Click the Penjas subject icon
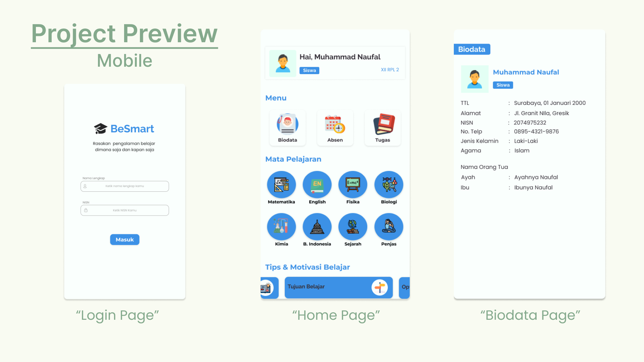This screenshot has width=644, height=362. click(x=388, y=227)
